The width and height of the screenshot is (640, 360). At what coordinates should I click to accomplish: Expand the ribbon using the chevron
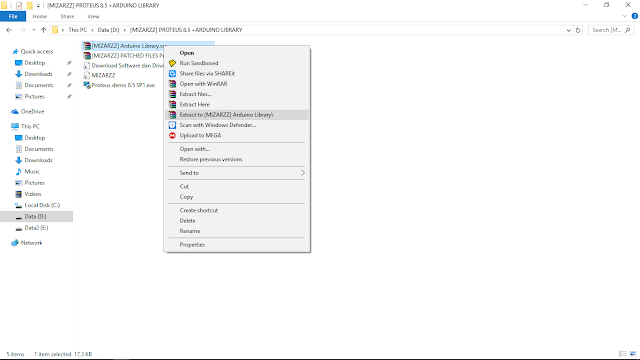tap(624, 16)
